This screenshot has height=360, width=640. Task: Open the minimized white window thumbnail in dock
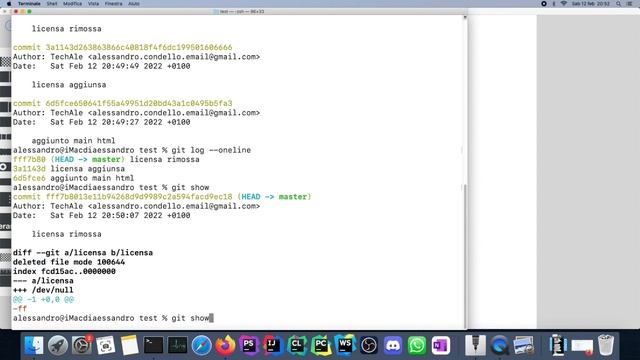coord(582,346)
